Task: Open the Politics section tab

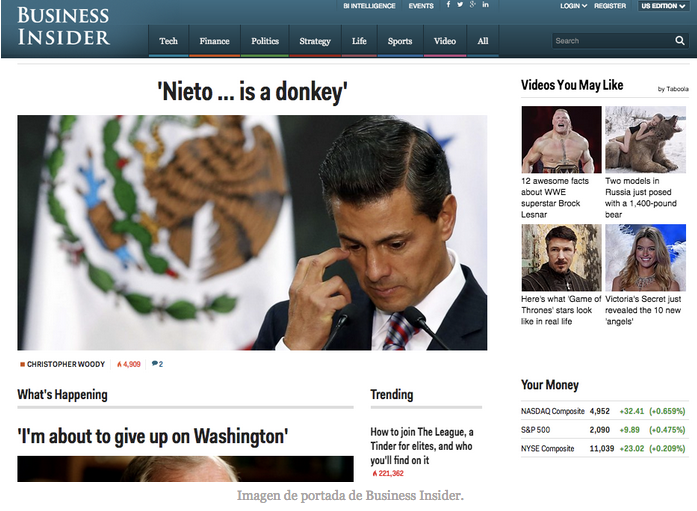Action: (265, 41)
